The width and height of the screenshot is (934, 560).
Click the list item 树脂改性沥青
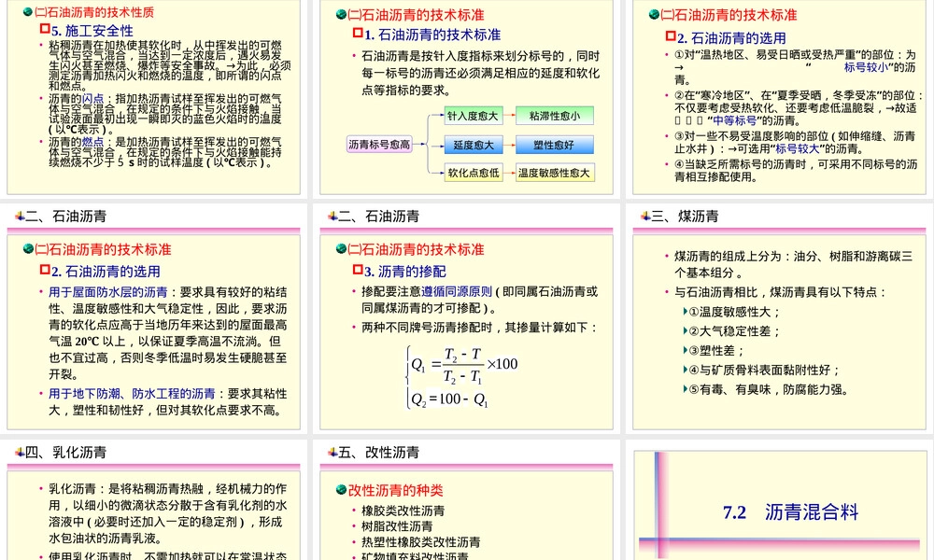tap(397, 526)
